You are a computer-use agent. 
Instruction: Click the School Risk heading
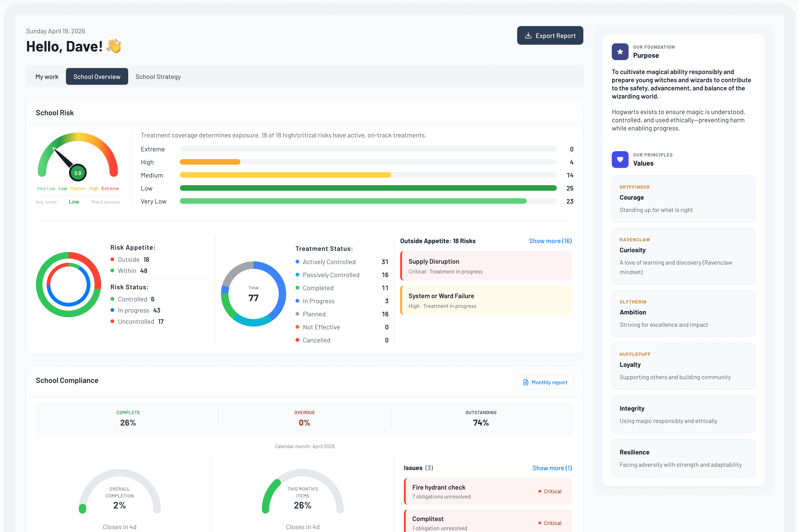coord(55,113)
